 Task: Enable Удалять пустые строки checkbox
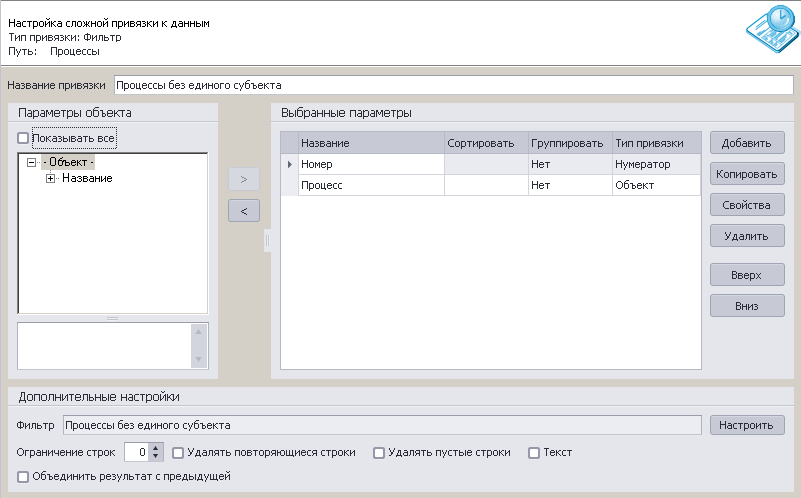tap(379, 453)
